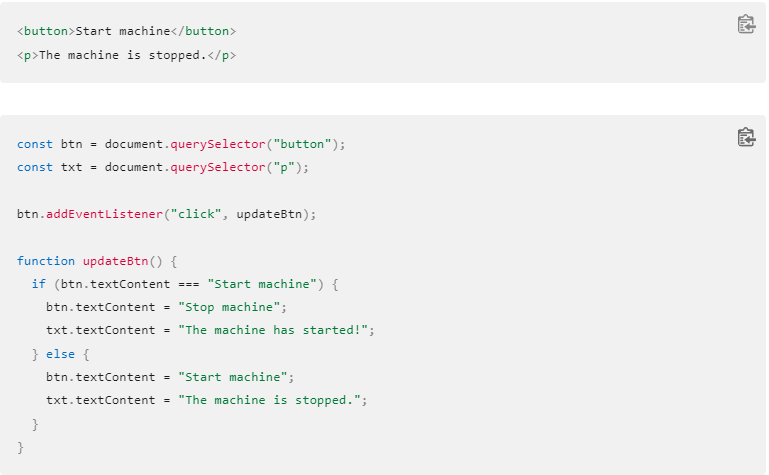Click "The machine has started!" string

click(x=273, y=330)
